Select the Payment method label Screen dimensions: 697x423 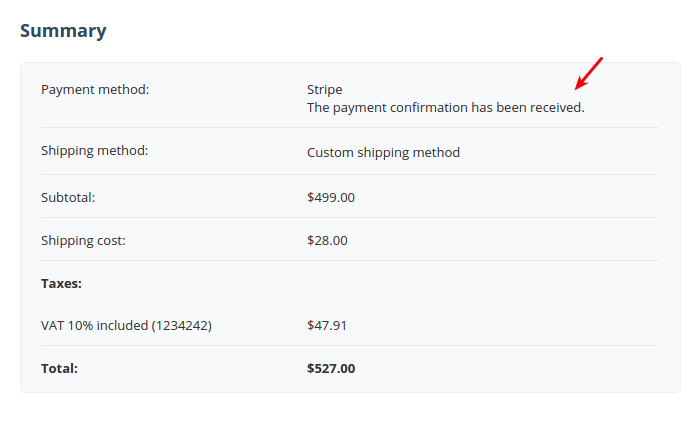coord(95,90)
